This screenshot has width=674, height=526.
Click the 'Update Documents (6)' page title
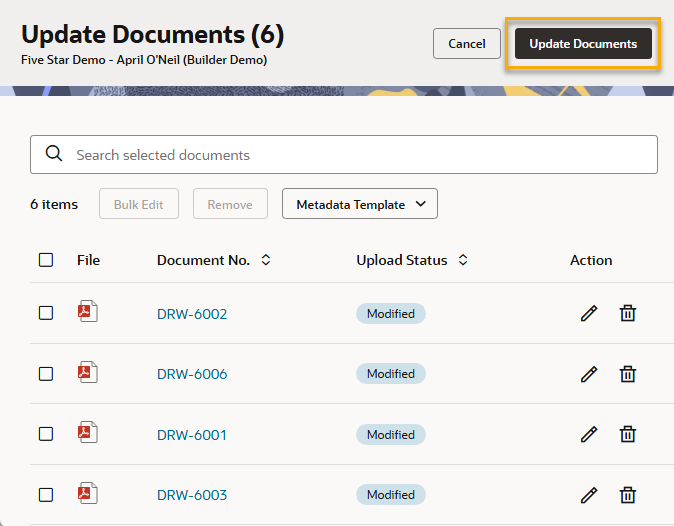[x=153, y=34]
